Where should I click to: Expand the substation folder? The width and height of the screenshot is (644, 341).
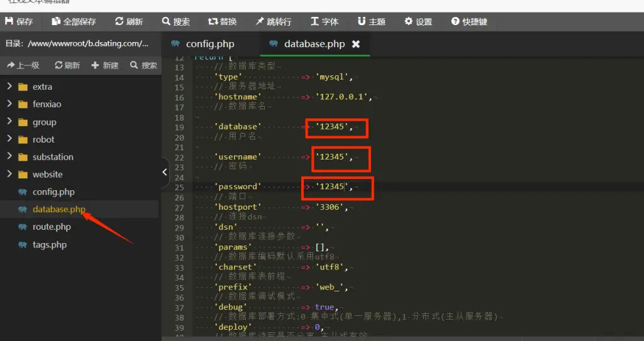pos(10,157)
